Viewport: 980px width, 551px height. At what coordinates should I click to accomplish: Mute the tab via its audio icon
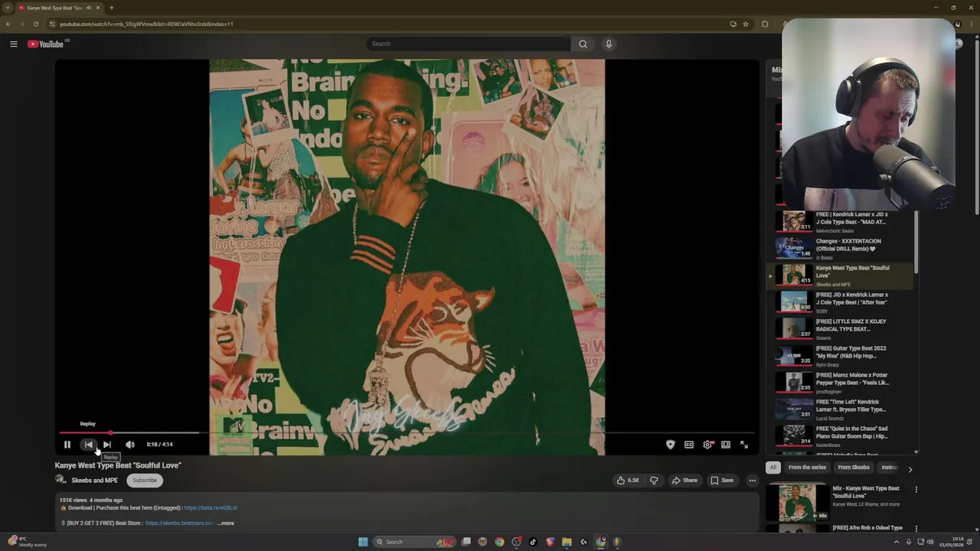89,8
